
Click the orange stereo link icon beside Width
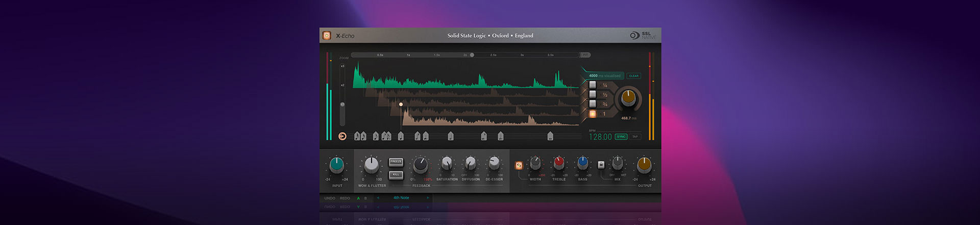click(x=519, y=165)
